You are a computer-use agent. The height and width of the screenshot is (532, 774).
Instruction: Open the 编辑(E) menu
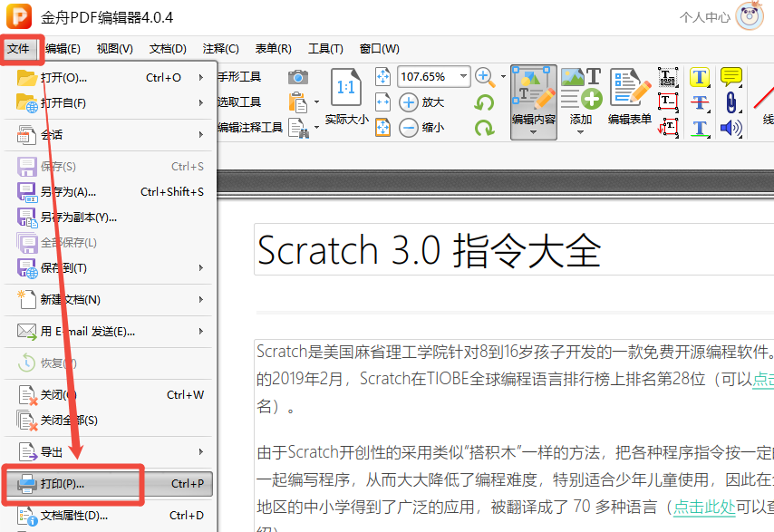[63, 49]
